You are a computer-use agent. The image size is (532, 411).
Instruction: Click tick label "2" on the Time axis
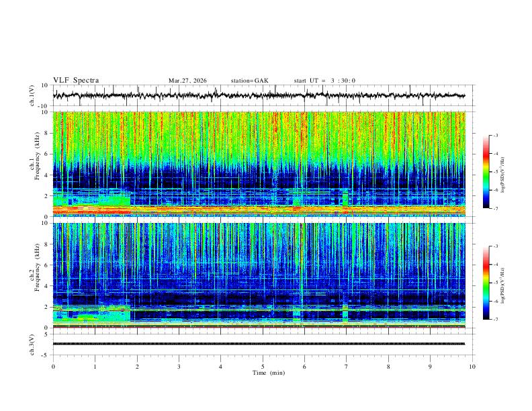click(x=137, y=367)
